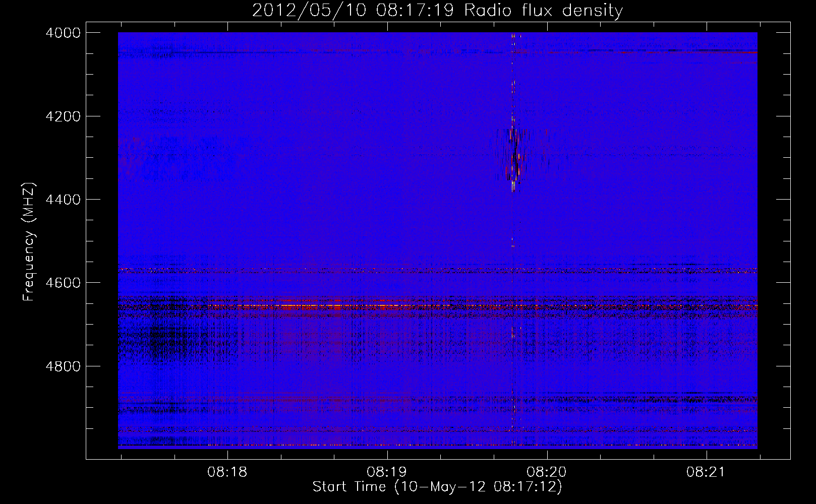Click the '4600' frequency axis label
The image size is (816, 504).
click(63, 283)
